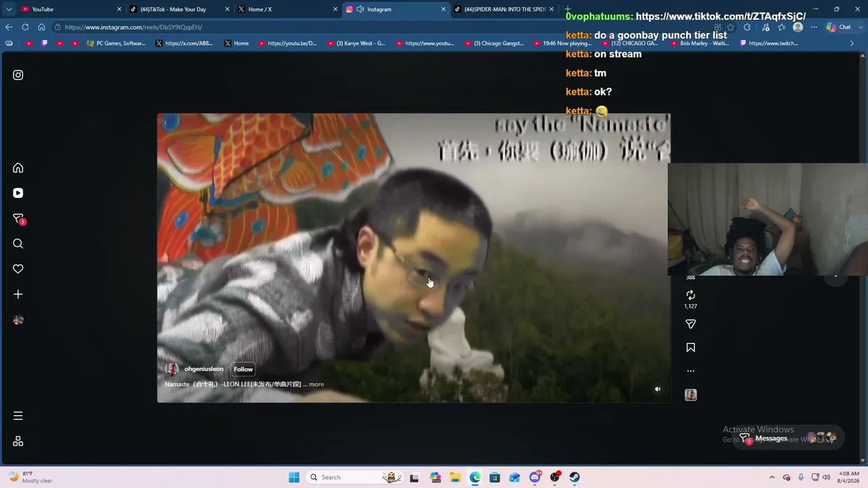Open direct messages icon with 3 badge
Image resolution: width=868 pixels, height=488 pixels.
coord(18,218)
